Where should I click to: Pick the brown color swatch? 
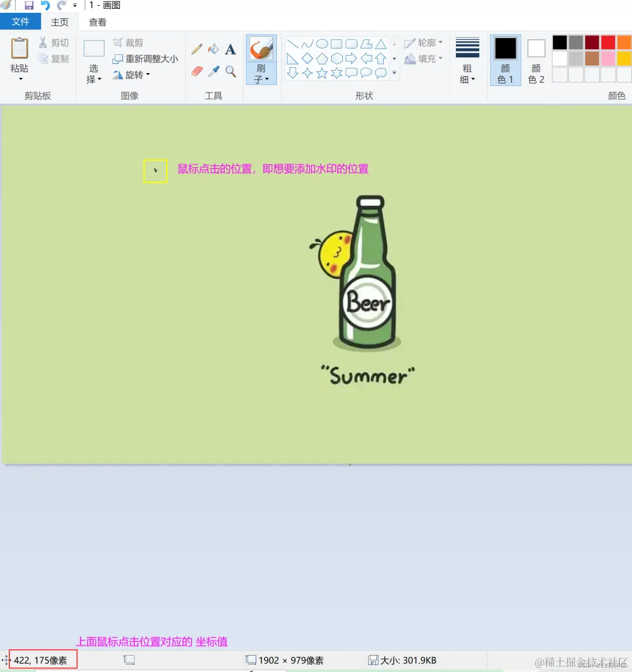tap(592, 58)
